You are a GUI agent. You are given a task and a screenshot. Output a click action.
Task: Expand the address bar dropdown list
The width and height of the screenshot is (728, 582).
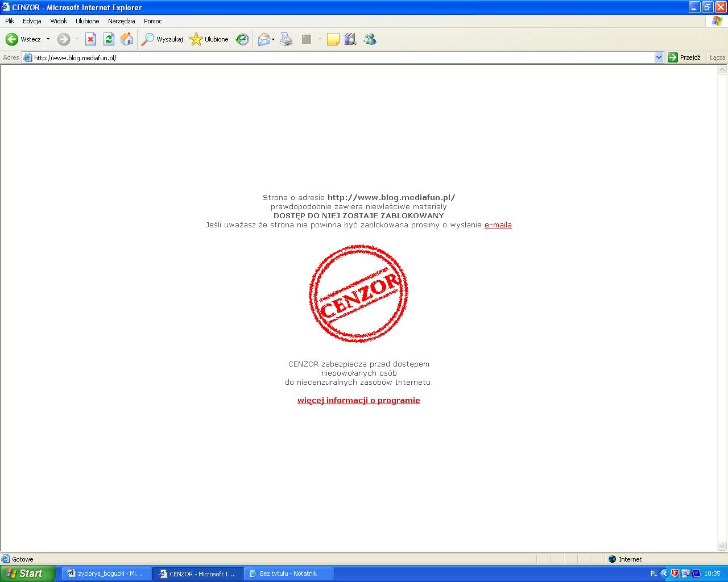(659, 57)
